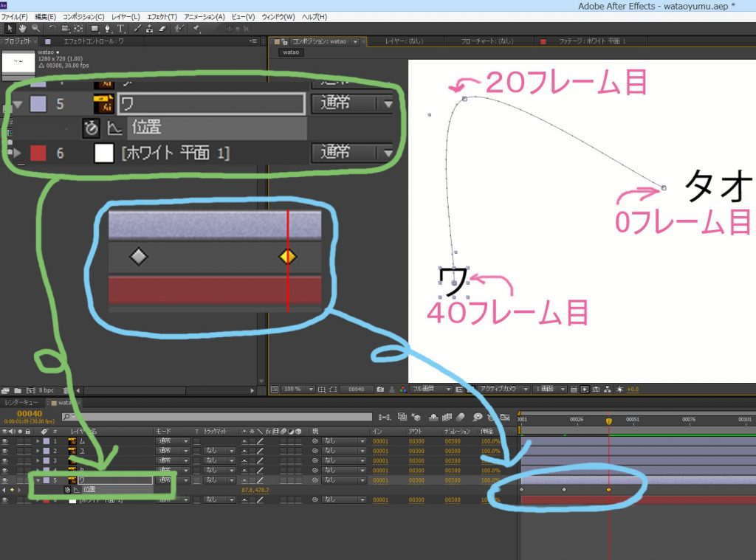Click label color swatch of layer 2 ユ

coord(47,451)
